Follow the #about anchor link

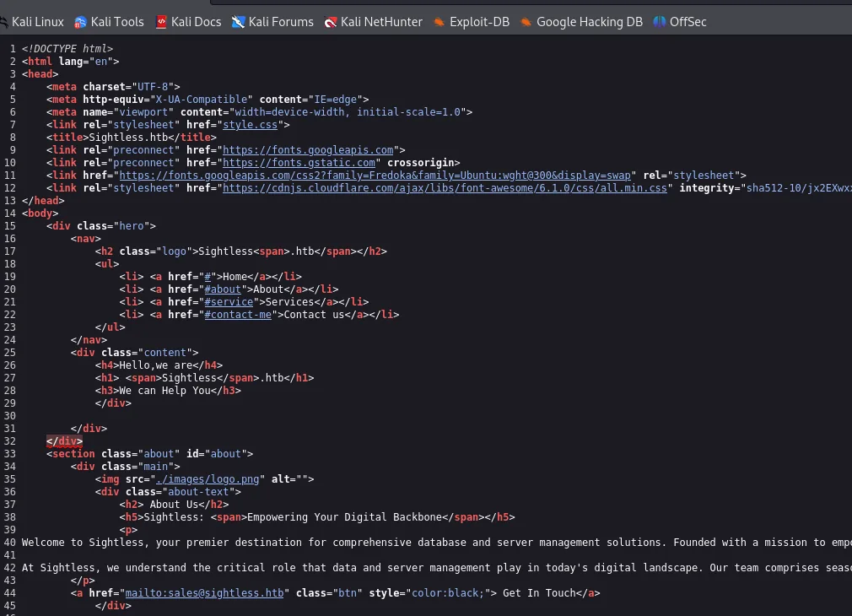(223, 289)
